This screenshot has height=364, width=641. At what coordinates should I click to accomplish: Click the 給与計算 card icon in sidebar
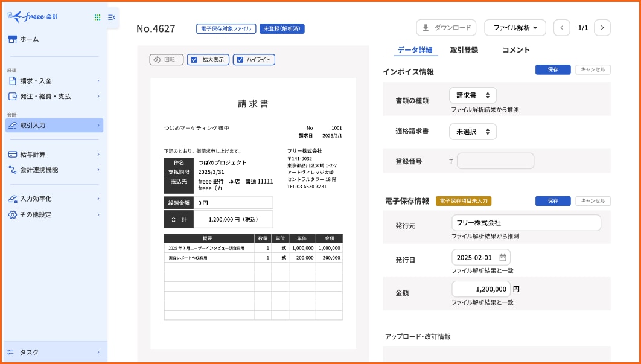12,155
